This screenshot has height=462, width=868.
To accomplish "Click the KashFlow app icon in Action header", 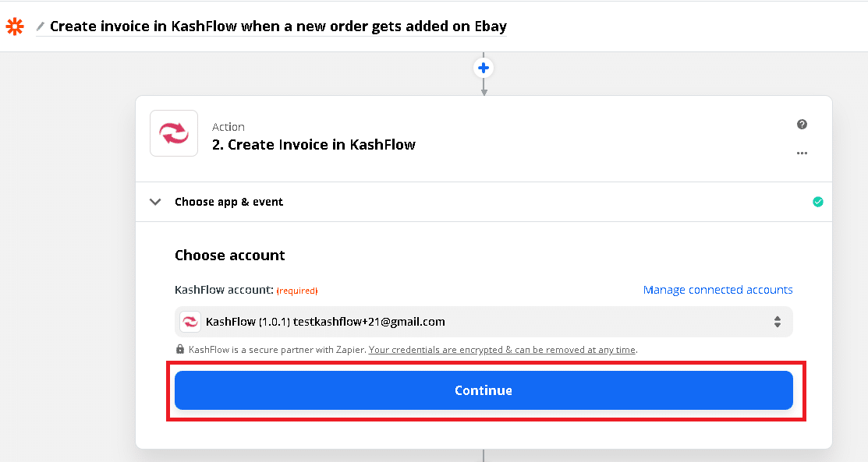I will pos(174,134).
